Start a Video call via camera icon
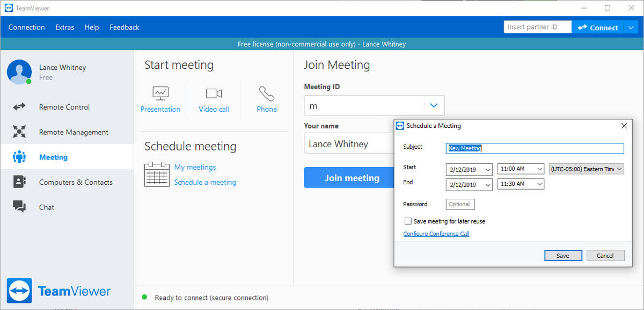 [x=214, y=93]
